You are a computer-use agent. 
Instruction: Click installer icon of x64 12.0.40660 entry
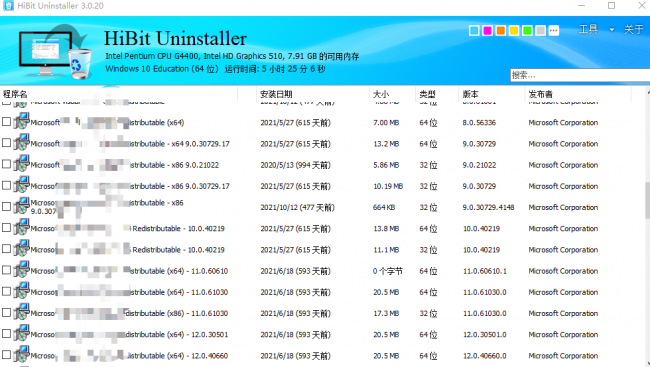(x=21, y=354)
